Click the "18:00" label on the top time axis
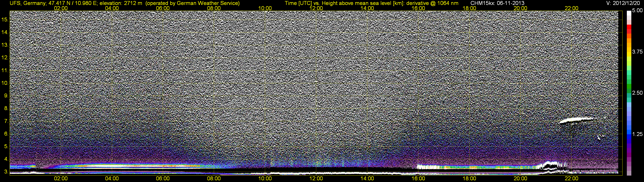This screenshot has height=182, width=644. tap(469, 8)
